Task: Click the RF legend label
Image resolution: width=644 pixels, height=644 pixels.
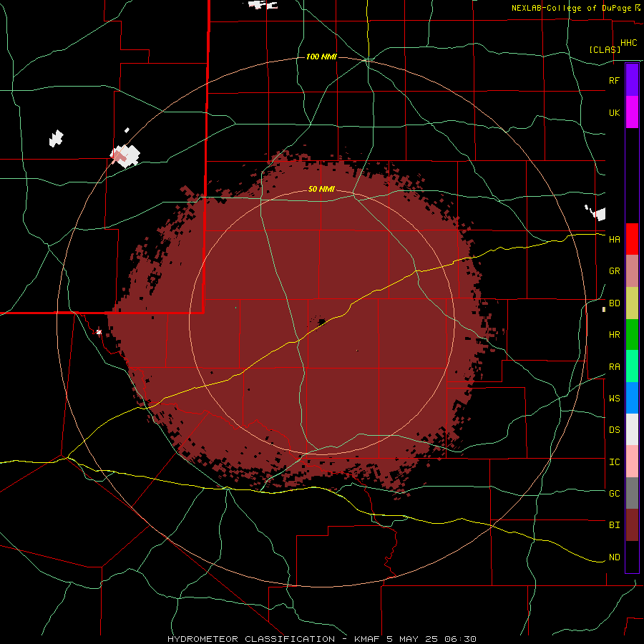Action: 614,80
